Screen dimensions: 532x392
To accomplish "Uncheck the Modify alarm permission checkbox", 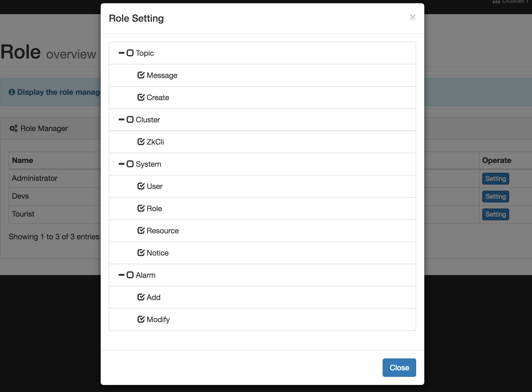I will pyautogui.click(x=141, y=319).
